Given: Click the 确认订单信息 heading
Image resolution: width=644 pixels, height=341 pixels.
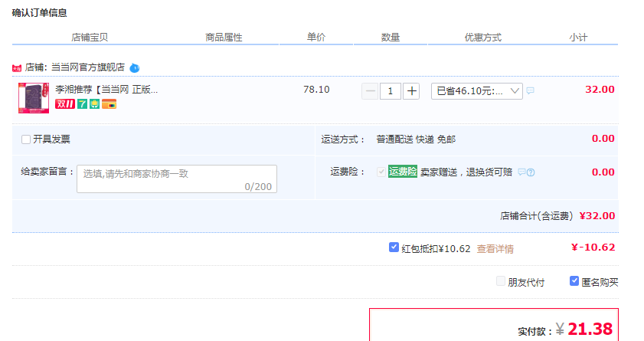Looking at the screenshot, I should (39, 13).
